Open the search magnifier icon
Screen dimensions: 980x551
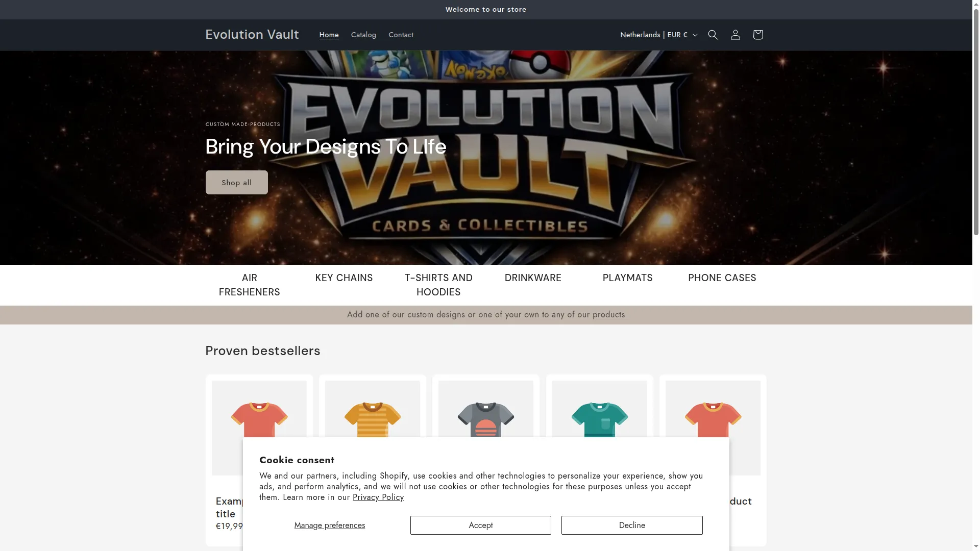click(713, 35)
